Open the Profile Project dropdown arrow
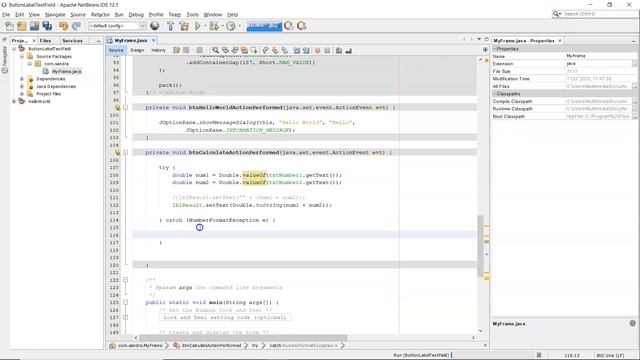This screenshot has height=360, width=640. (239, 26)
